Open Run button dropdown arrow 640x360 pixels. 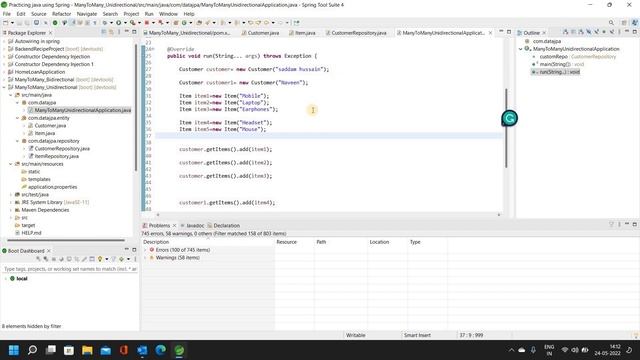point(125,23)
